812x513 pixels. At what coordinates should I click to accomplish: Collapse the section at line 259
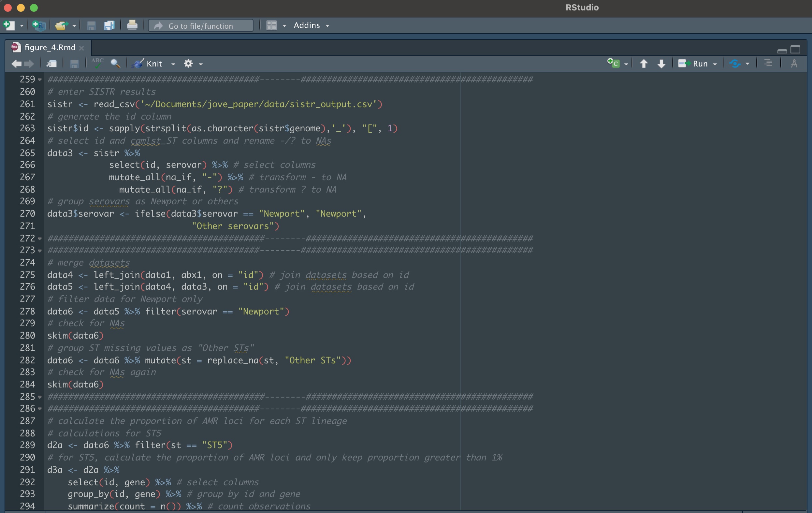click(x=40, y=80)
